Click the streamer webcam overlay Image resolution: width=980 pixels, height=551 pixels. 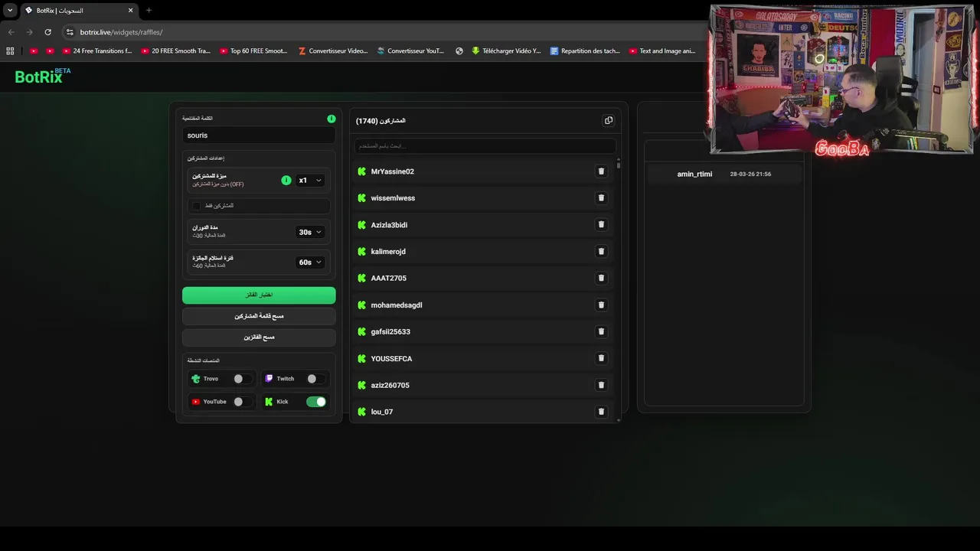tap(841, 80)
